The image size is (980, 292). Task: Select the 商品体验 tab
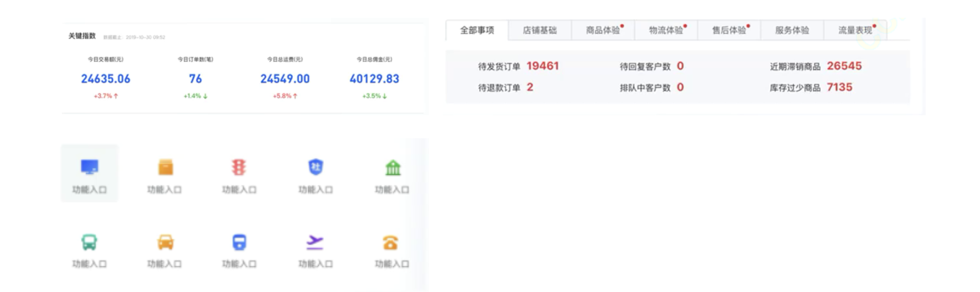coord(603,30)
